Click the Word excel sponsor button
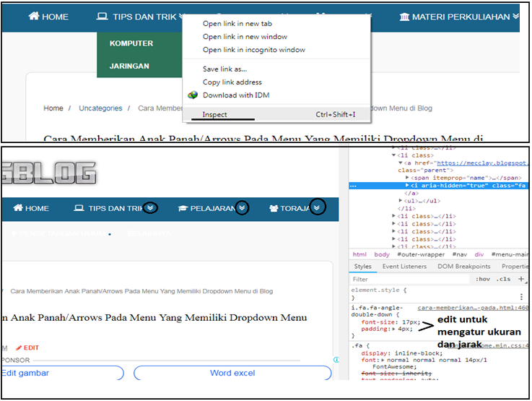Screen dimensions: 532x401 coord(232,373)
